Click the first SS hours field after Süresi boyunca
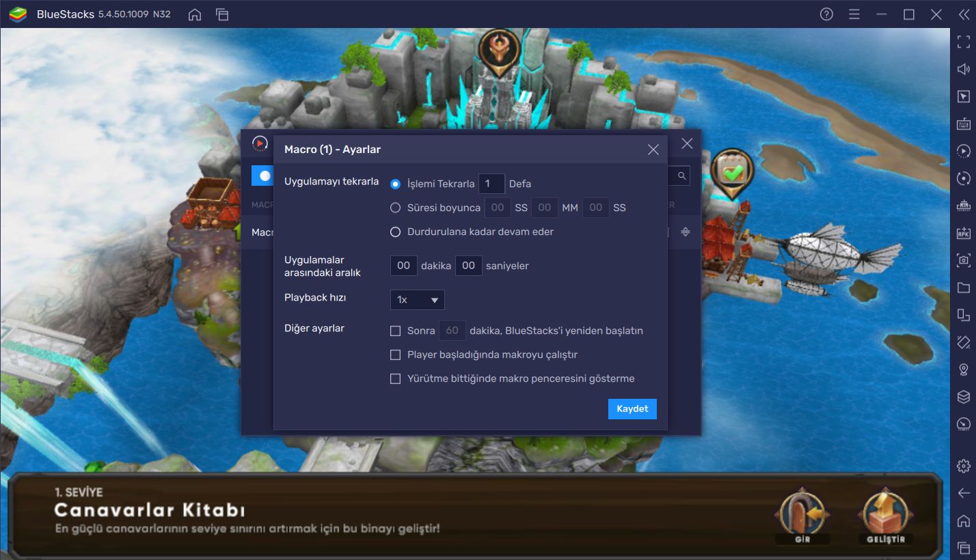This screenshot has width=976, height=560. (498, 208)
